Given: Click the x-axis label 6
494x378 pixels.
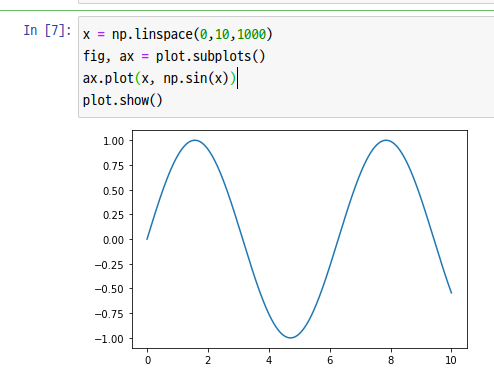Looking at the screenshot, I should coord(330,360).
